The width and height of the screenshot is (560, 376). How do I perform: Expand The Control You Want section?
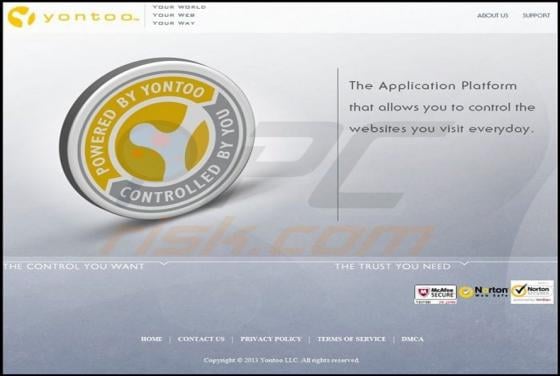coord(74,266)
